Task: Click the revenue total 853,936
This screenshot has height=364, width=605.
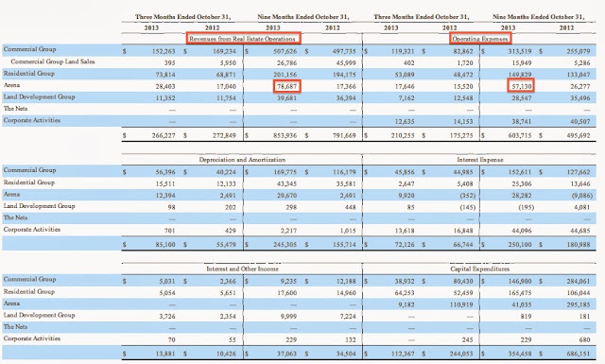Action: click(285, 135)
